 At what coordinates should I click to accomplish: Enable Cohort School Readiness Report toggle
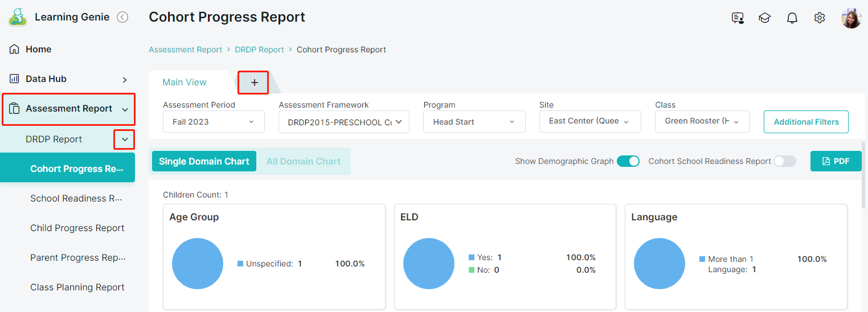784,161
